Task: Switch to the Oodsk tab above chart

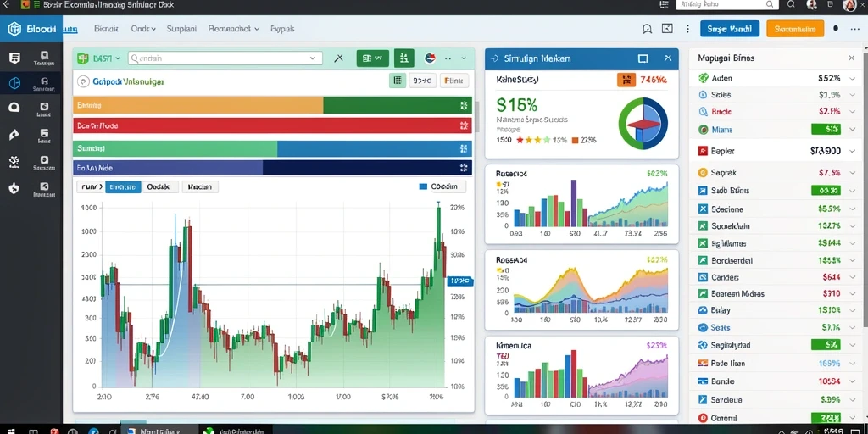Action: point(160,187)
